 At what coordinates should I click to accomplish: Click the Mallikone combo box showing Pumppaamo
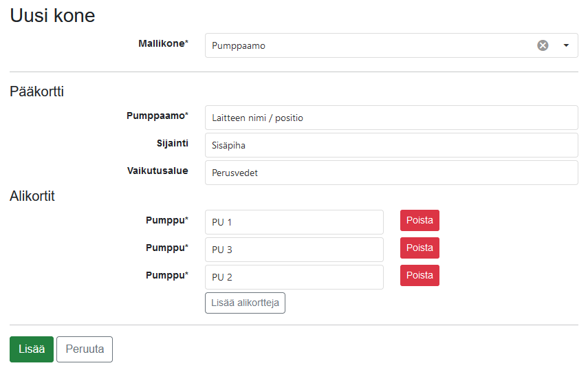click(391, 45)
